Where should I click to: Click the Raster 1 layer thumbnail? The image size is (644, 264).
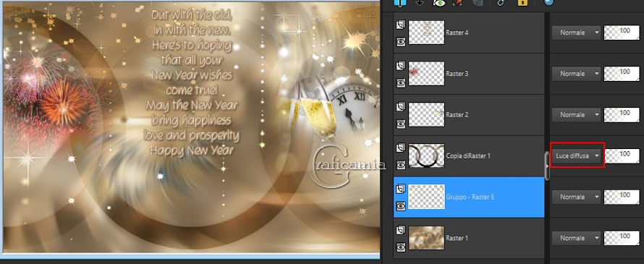[426, 238]
